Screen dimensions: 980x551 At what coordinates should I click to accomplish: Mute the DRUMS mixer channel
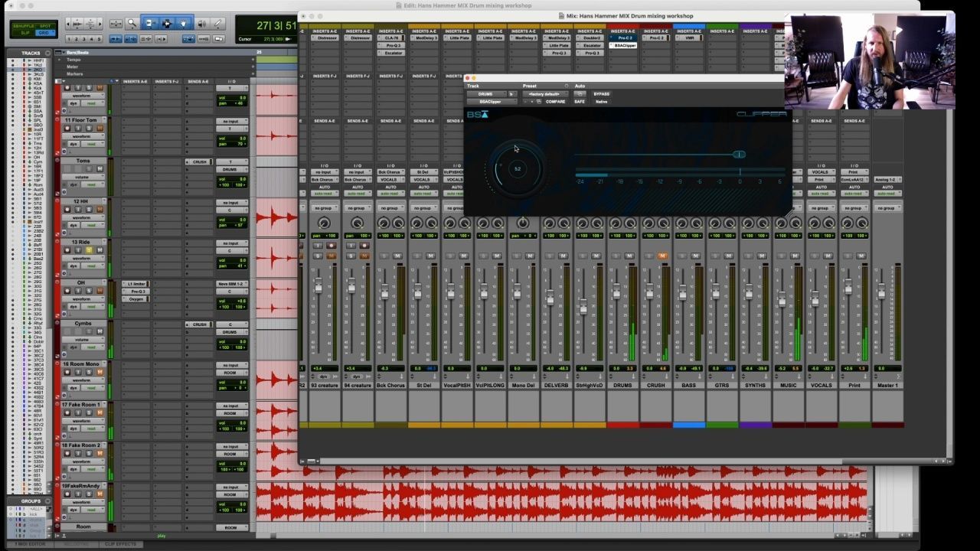click(629, 256)
